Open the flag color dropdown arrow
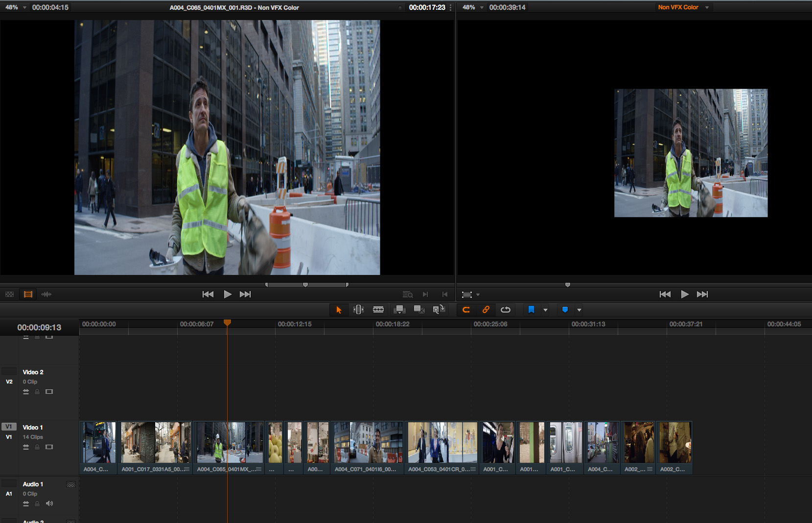812x523 pixels. 545,310
